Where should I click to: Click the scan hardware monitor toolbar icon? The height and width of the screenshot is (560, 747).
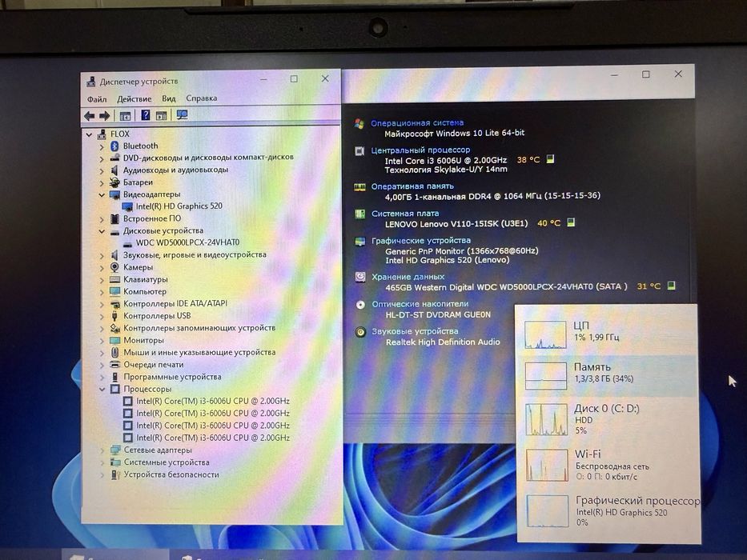point(182,114)
